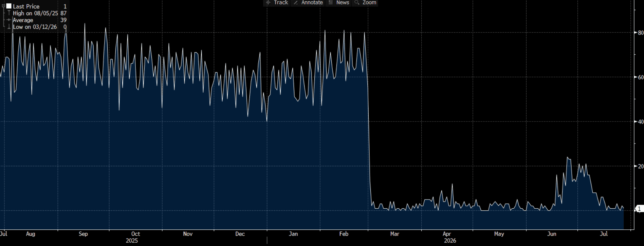Open the Annotate pencil tool
The image size is (644, 246).
(308, 3)
